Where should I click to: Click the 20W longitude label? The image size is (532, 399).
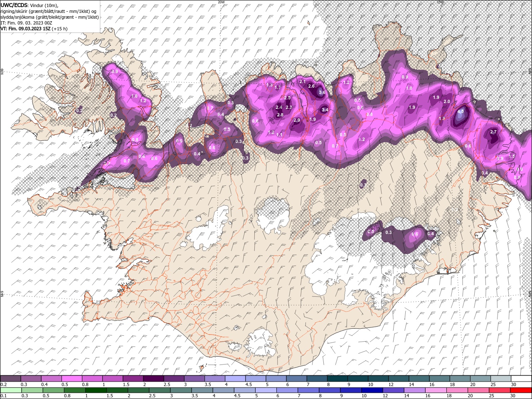pos(221,2)
